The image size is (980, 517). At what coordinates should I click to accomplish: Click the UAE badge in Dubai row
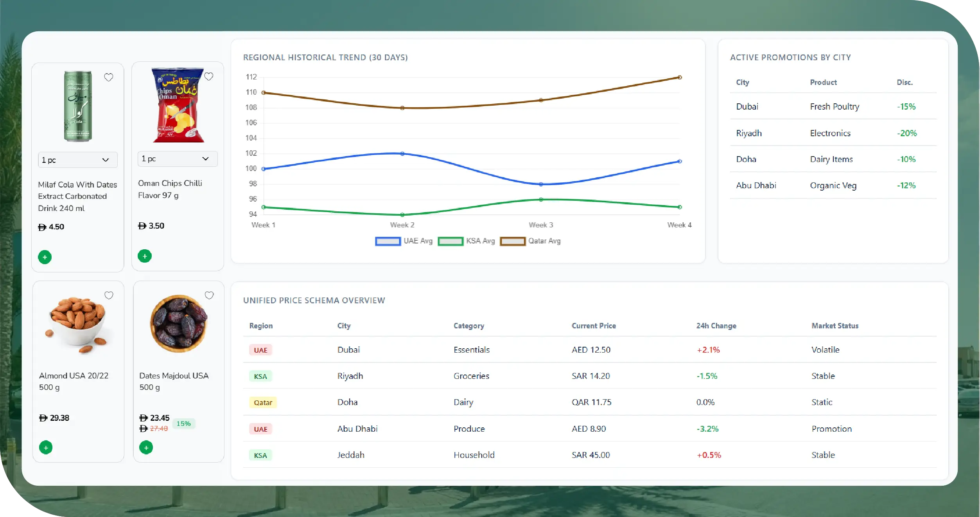(x=260, y=350)
